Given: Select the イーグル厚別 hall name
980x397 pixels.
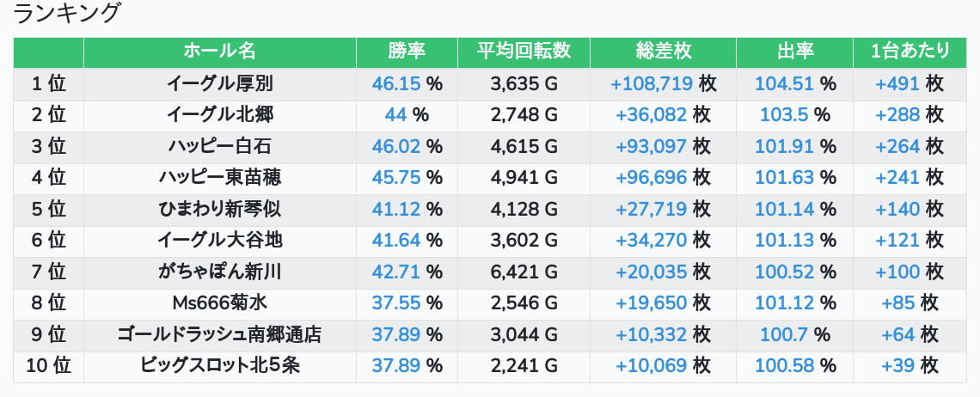Looking at the screenshot, I should (x=220, y=83).
